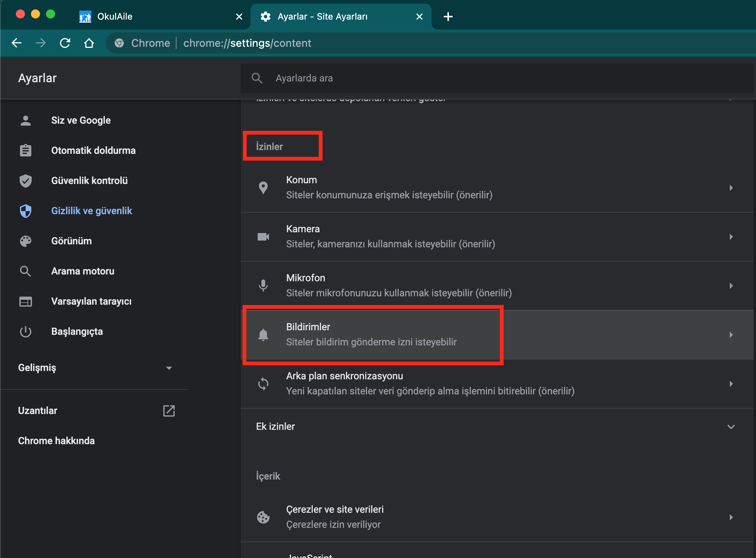Open Otomatik doldurma settings
The height and width of the screenshot is (558, 756).
point(94,150)
